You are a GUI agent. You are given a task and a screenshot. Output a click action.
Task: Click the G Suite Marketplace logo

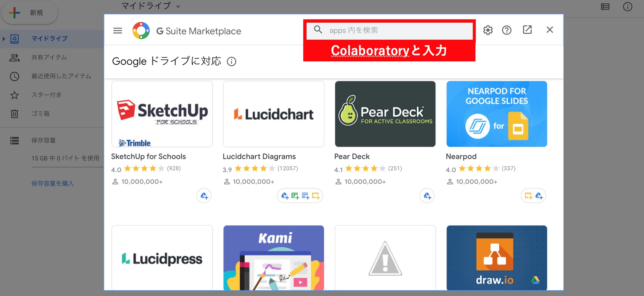tap(141, 31)
